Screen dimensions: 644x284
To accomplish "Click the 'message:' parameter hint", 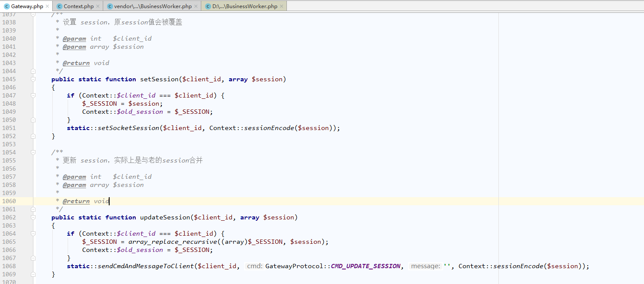I will 425,266.
